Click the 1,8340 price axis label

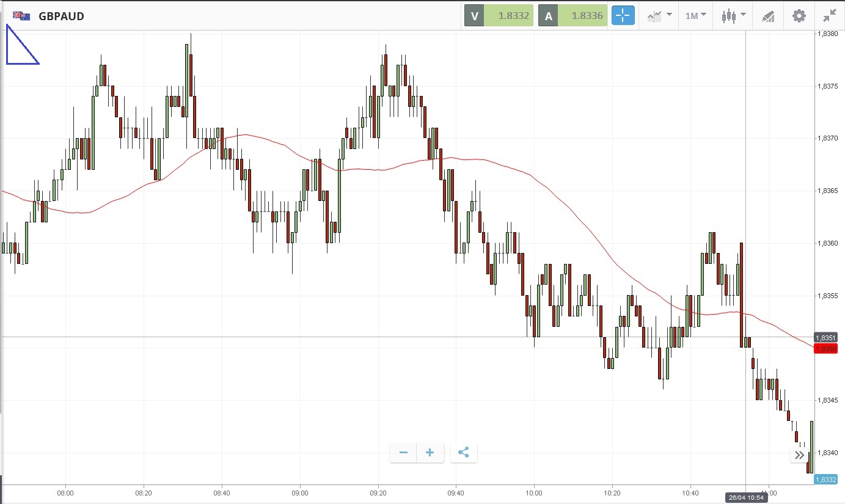click(x=828, y=453)
